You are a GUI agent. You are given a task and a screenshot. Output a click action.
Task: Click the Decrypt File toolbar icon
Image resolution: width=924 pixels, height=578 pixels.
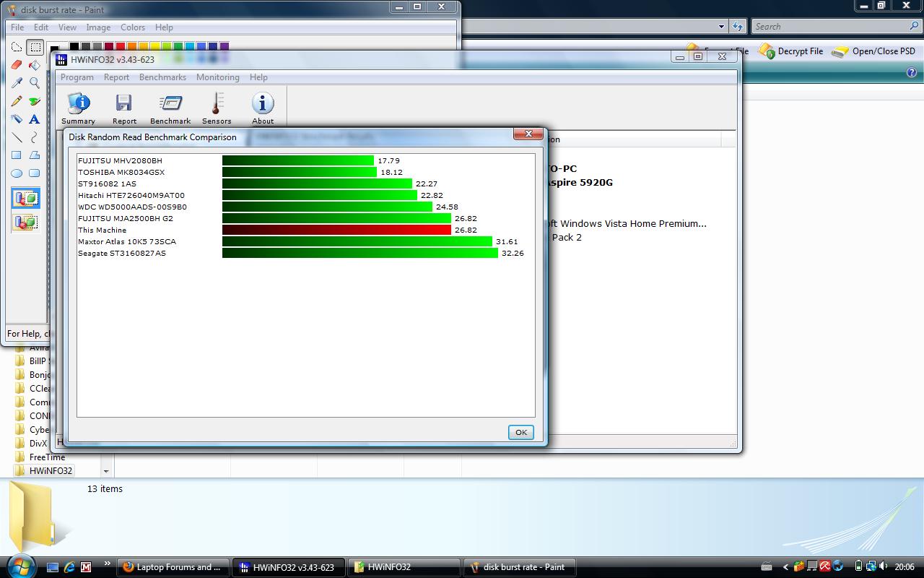[x=790, y=51]
